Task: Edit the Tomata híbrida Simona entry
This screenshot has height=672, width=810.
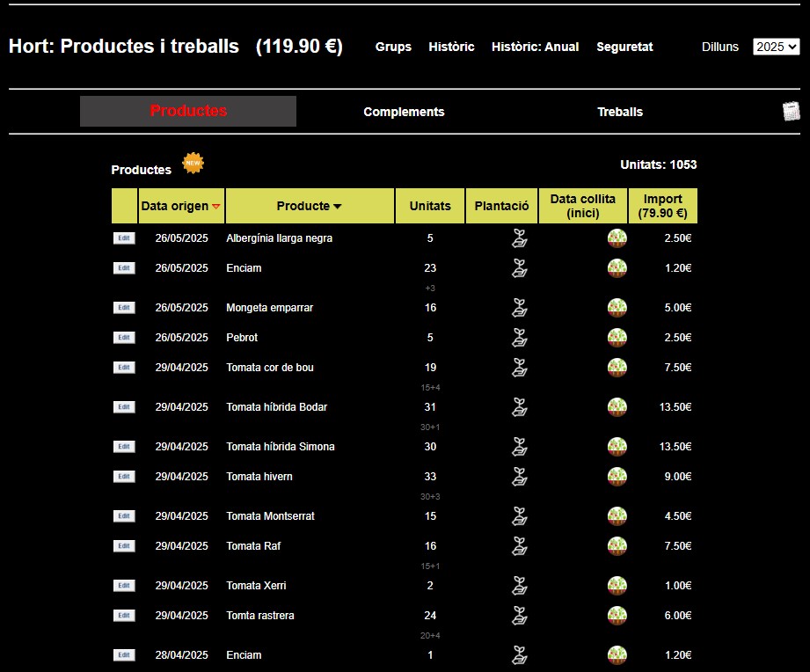Action: click(x=124, y=447)
